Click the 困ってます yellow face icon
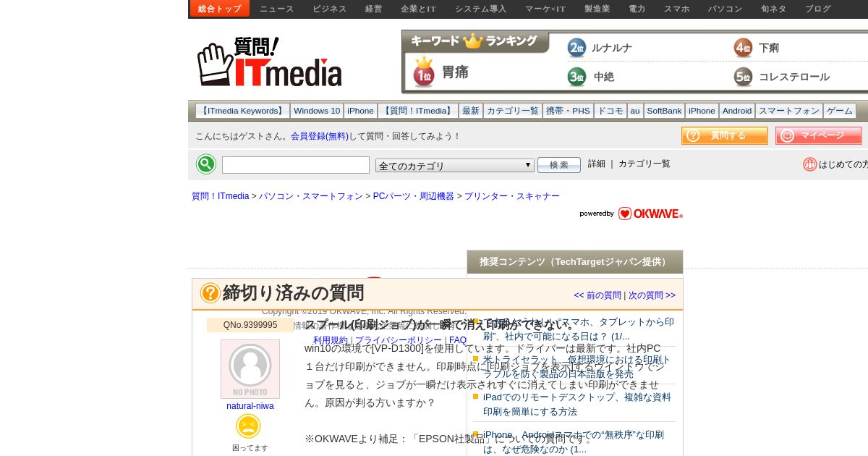Viewport: 868px width, 456px height. coord(248,426)
